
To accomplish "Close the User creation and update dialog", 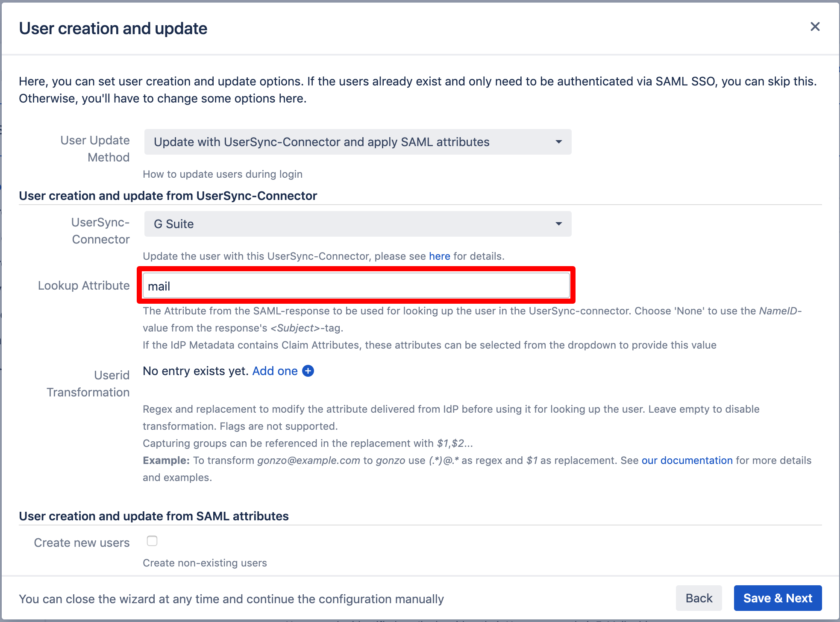I will pyautogui.click(x=815, y=27).
